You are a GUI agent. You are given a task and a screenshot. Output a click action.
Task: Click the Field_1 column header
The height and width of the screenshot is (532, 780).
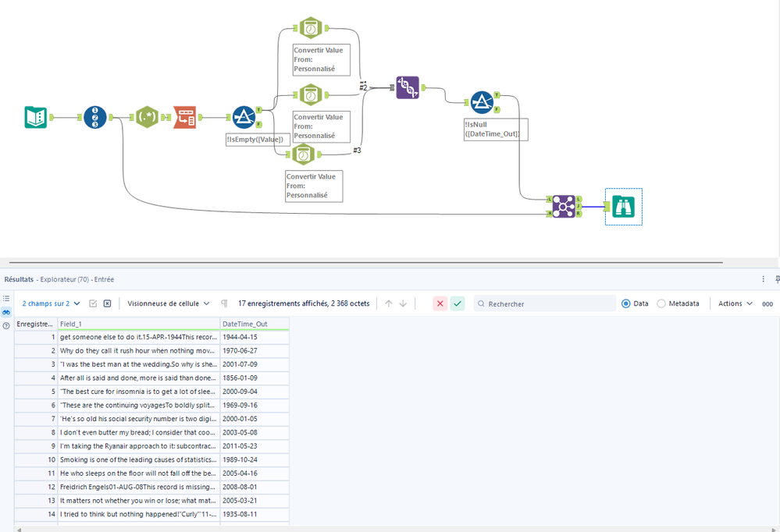tap(139, 324)
